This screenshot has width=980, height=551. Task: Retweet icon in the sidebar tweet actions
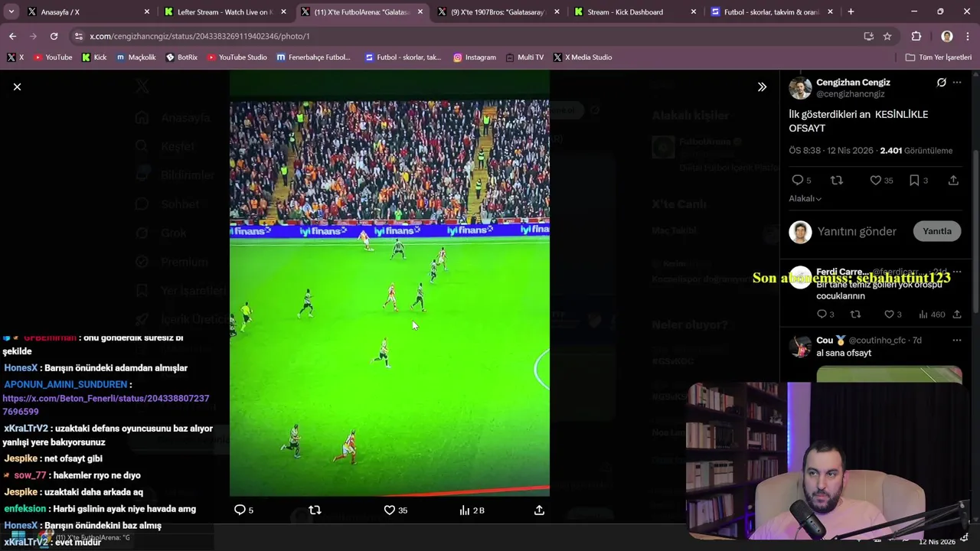click(837, 181)
